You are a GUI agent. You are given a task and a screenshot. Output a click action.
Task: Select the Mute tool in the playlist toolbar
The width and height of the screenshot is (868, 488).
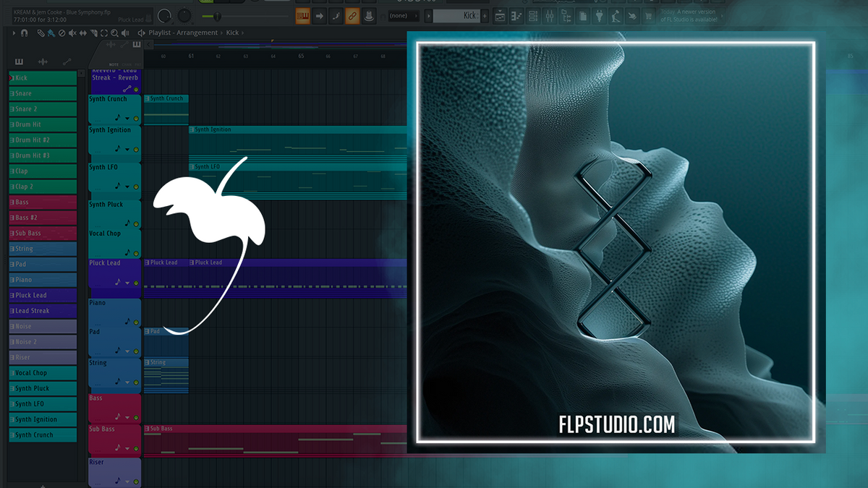click(72, 33)
